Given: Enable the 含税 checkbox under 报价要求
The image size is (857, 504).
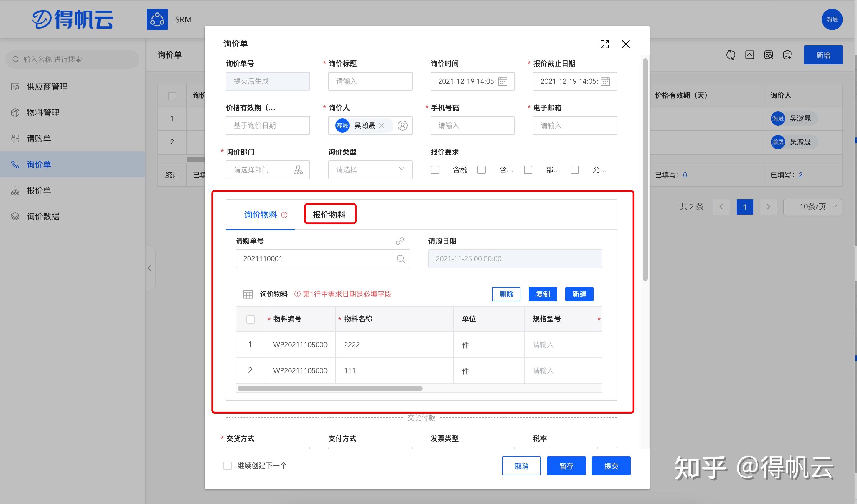Looking at the screenshot, I should pyautogui.click(x=435, y=170).
